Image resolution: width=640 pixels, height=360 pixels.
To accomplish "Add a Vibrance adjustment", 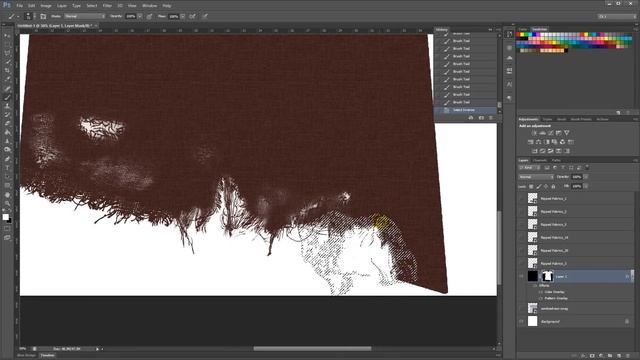I will pyautogui.click(x=566, y=133).
